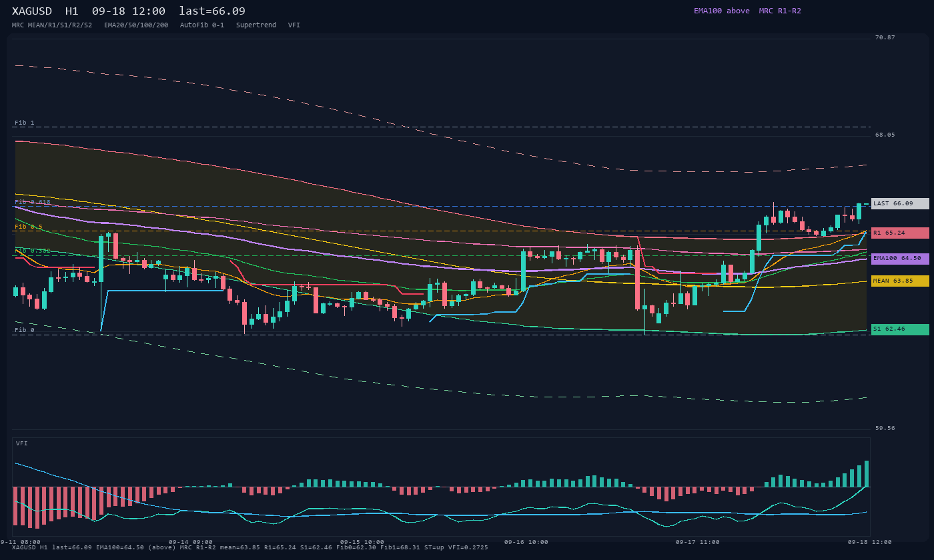The height and width of the screenshot is (560, 934).
Task: Click the VFI panel title label
Action: pyautogui.click(x=22, y=443)
